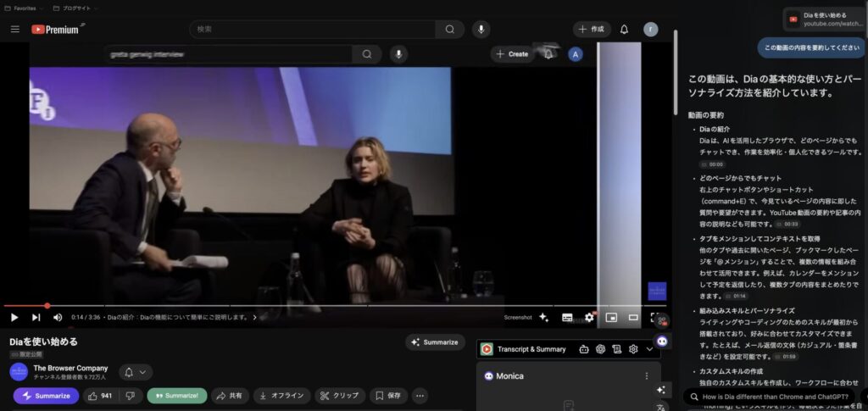Open Transcript & Summary settings gear
Screen dimensions: 868x411
click(633, 349)
